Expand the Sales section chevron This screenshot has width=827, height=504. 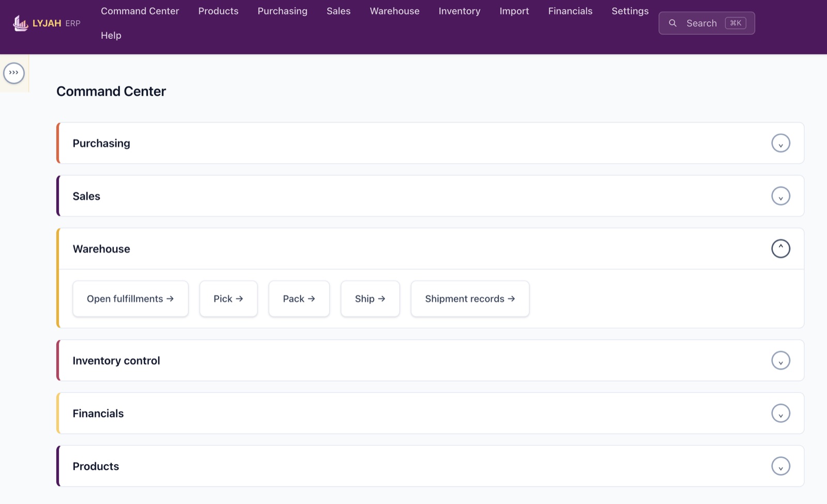(780, 196)
